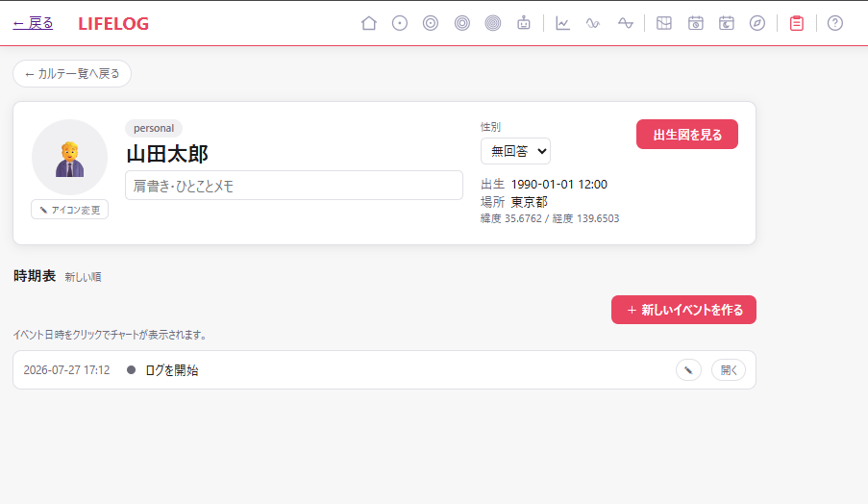Image resolution: width=868 pixels, height=504 pixels.
Task: Select the compass icon
Action: (x=757, y=23)
